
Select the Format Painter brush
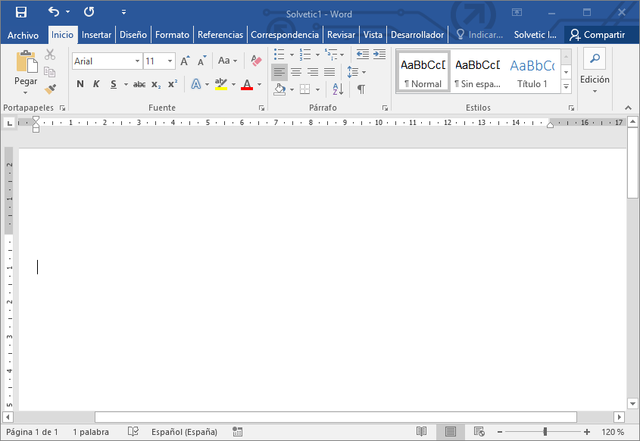(x=50, y=89)
